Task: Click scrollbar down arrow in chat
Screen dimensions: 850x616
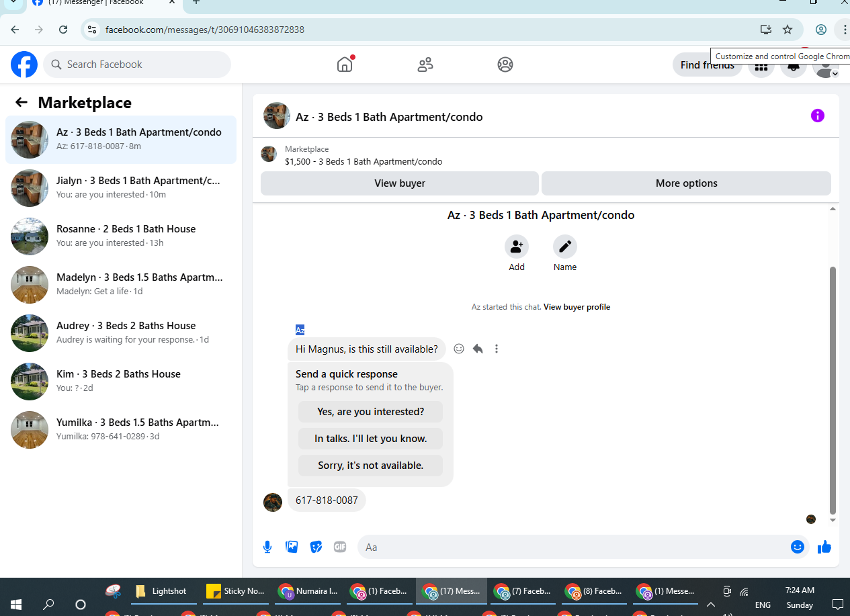Action: [x=833, y=520]
